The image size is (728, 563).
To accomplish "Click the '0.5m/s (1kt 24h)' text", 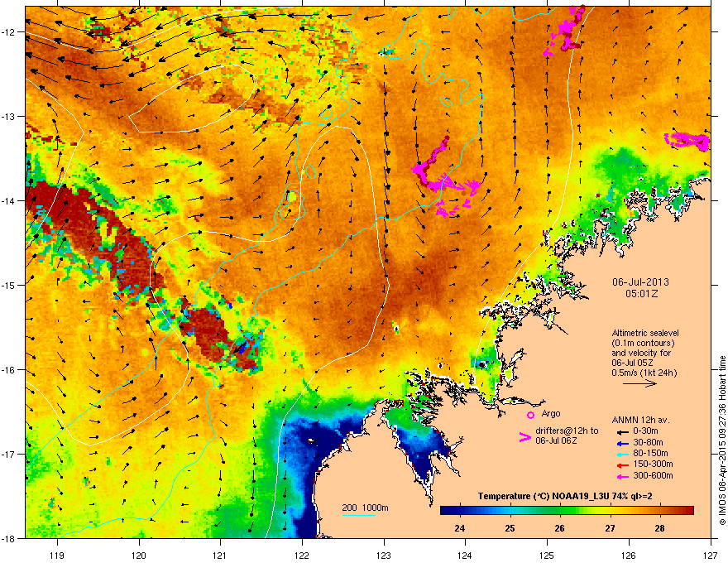I will pos(644,373).
